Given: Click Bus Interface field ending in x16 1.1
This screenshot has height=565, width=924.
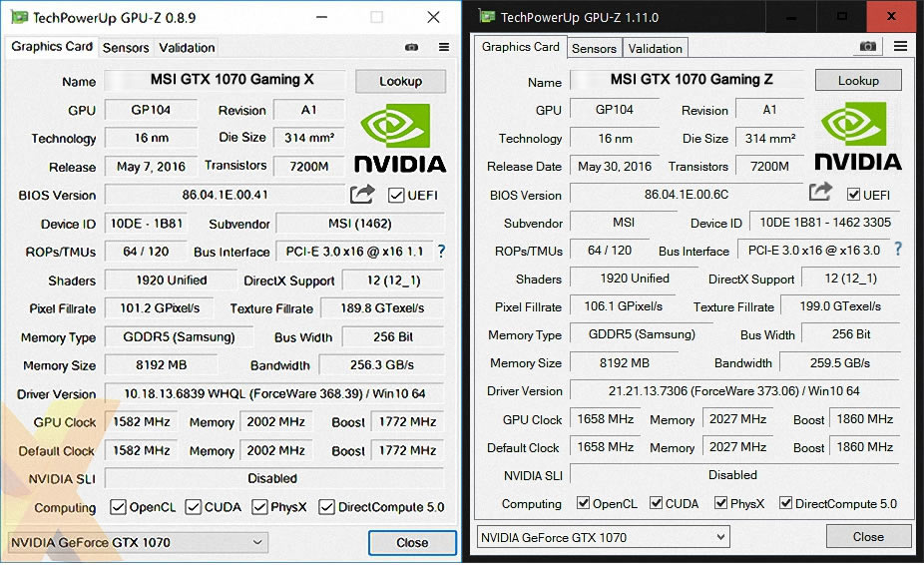Looking at the screenshot, I should 354,252.
